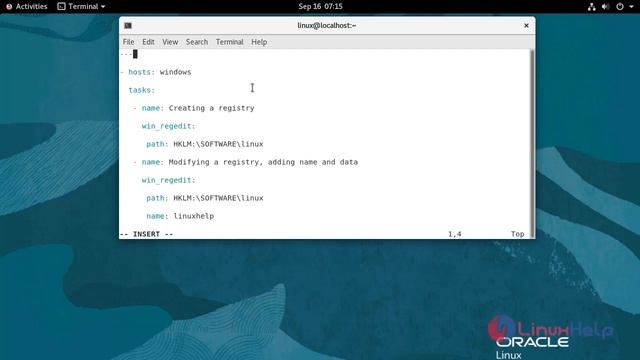Image resolution: width=640 pixels, height=360 pixels.
Task: Click the '1,4' cursor position indicator
Action: point(455,234)
